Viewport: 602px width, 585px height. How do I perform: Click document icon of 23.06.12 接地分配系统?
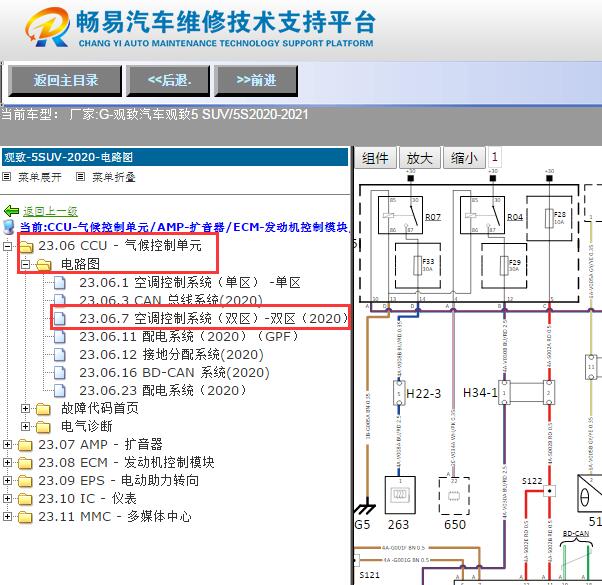(60, 355)
